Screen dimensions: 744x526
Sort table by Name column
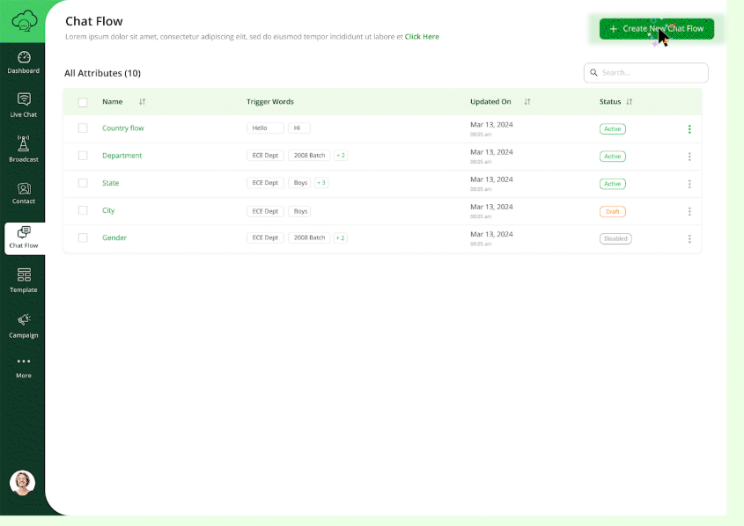[x=142, y=102]
